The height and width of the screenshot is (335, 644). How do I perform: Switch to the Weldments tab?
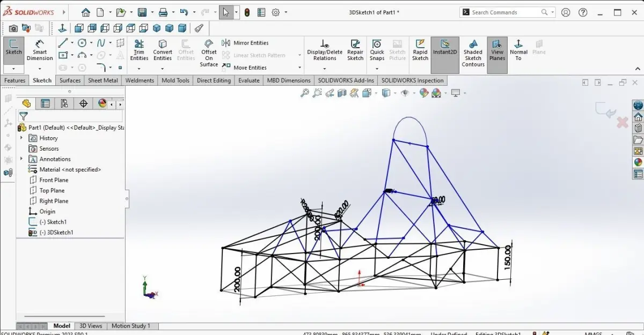(140, 80)
